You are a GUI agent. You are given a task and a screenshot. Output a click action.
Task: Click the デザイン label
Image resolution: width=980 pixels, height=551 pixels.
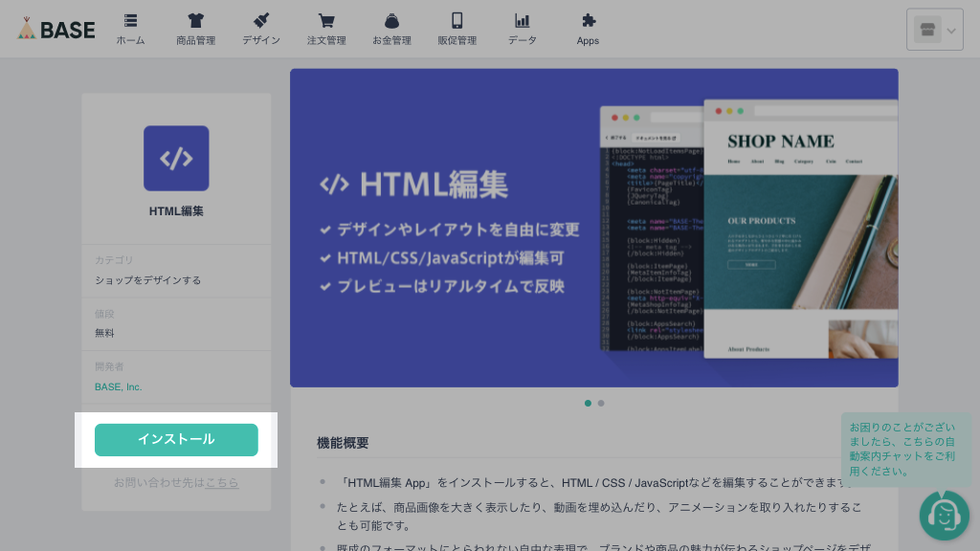261,40
